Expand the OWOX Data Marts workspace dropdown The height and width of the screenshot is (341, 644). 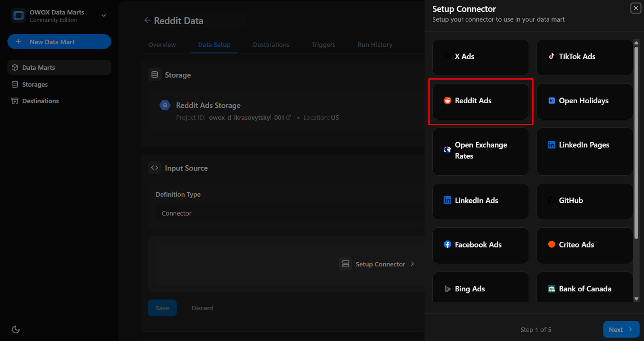[x=103, y=16]
